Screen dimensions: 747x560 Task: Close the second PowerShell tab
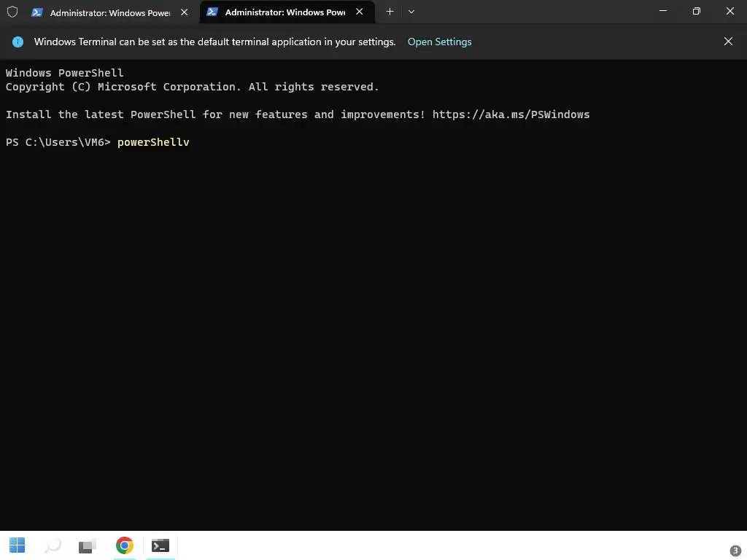pyautogui.click(x=359, y=12)
